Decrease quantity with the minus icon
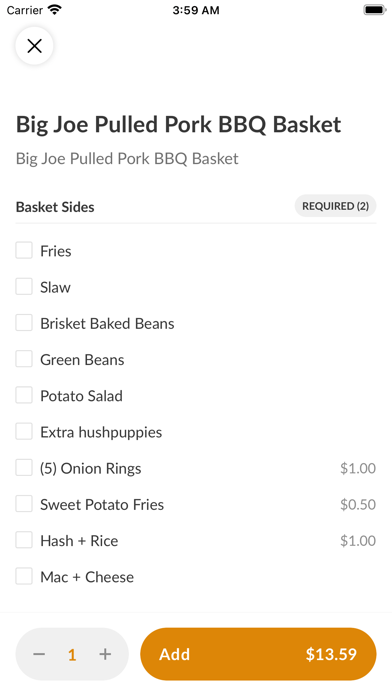This screenshot has width=392, height=696. (x=39, y=654)
